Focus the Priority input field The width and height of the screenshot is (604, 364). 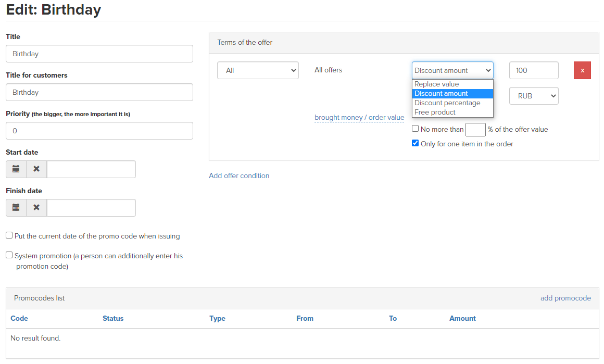click(x=99, y=131)
